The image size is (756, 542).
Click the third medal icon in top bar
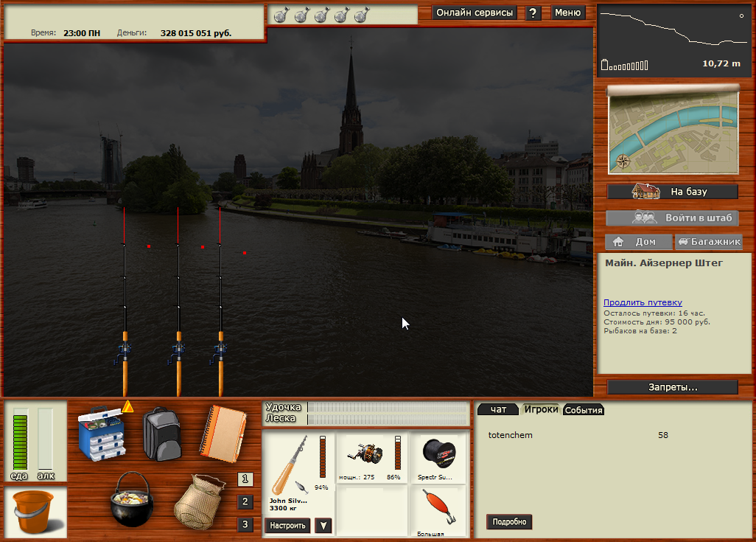point(322,15)
